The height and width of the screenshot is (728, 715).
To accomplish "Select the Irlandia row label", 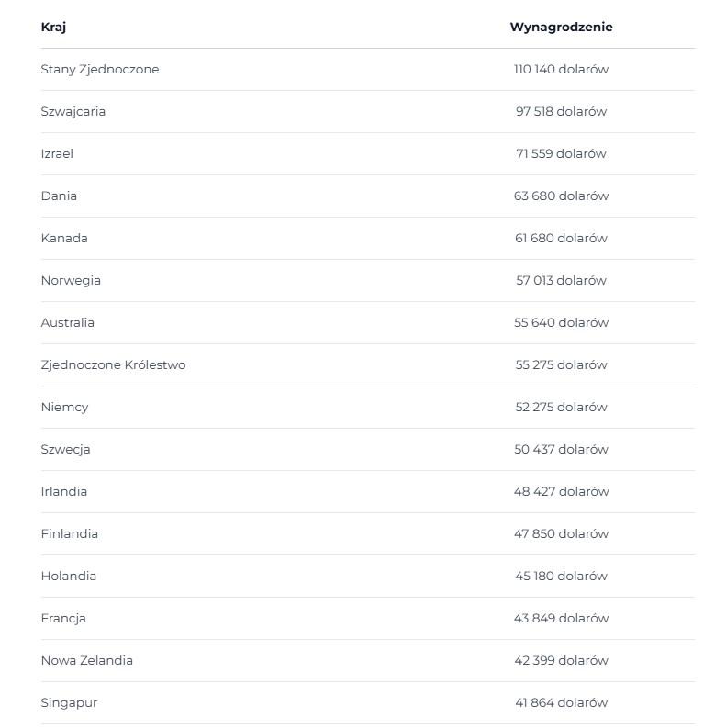I will pyautogui.click(x=64, y=492).
